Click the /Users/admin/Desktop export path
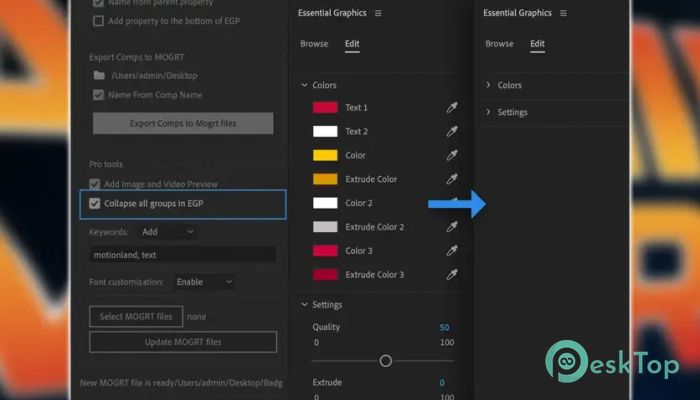Image resolution: width=700 pixels, height=400 pixels. 154,75
